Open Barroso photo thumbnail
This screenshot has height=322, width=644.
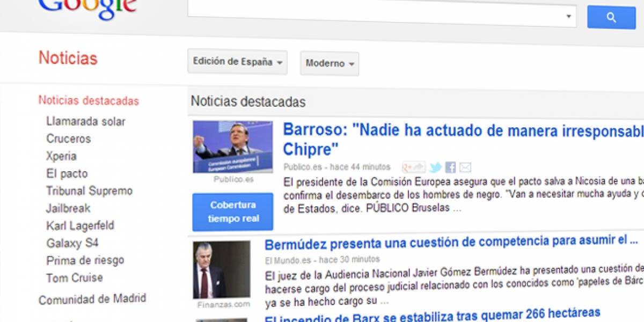click(233, 147)
